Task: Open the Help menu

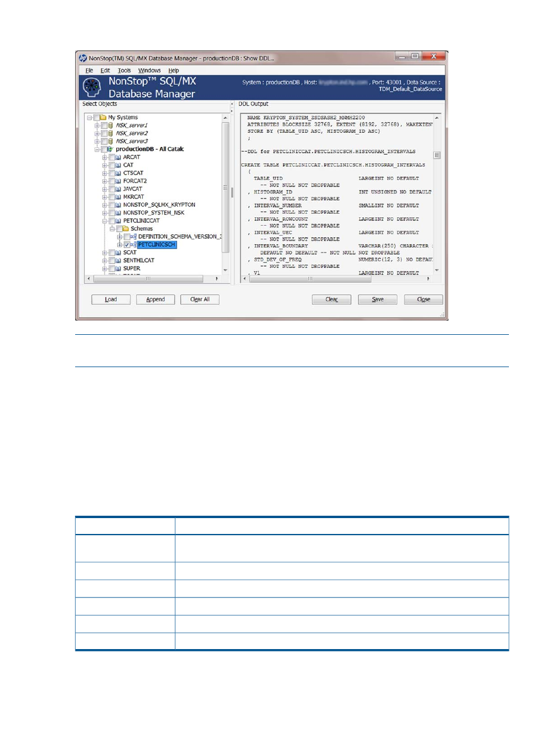Action: 174,70
